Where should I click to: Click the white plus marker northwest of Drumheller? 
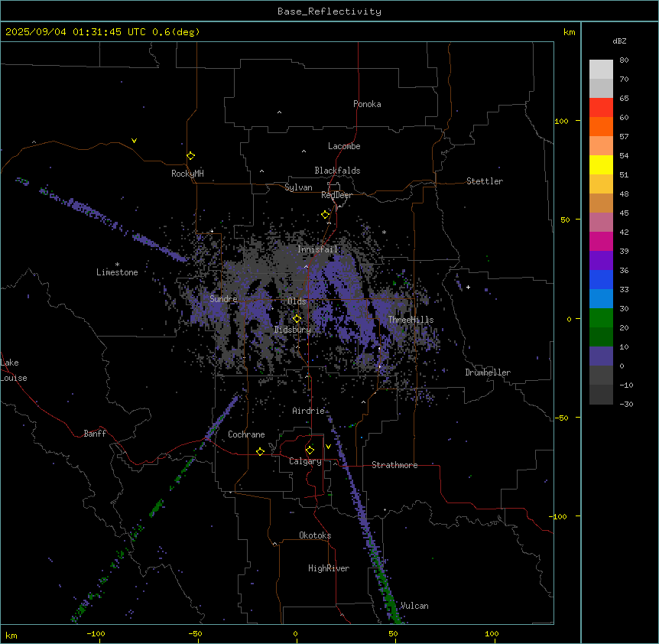pos(468,287)
